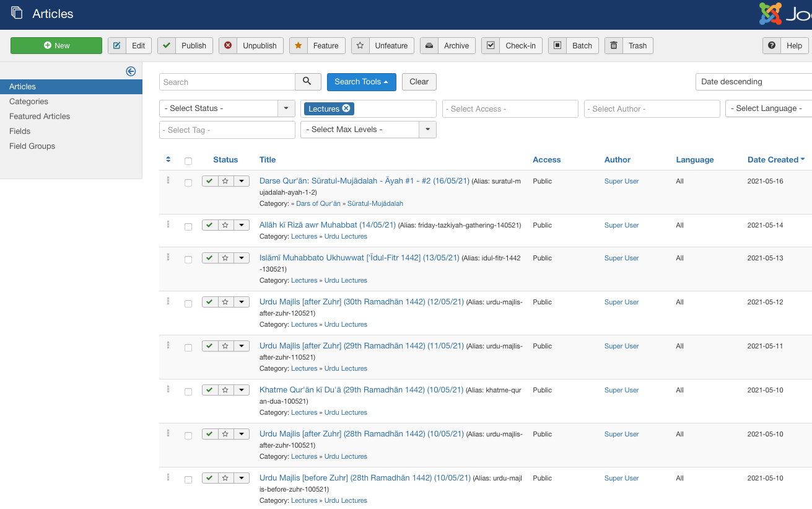Viewport: 812px width, 509px height.
Task: Collapse the sidebar with the arrow icon
Action: coord(131,71)
